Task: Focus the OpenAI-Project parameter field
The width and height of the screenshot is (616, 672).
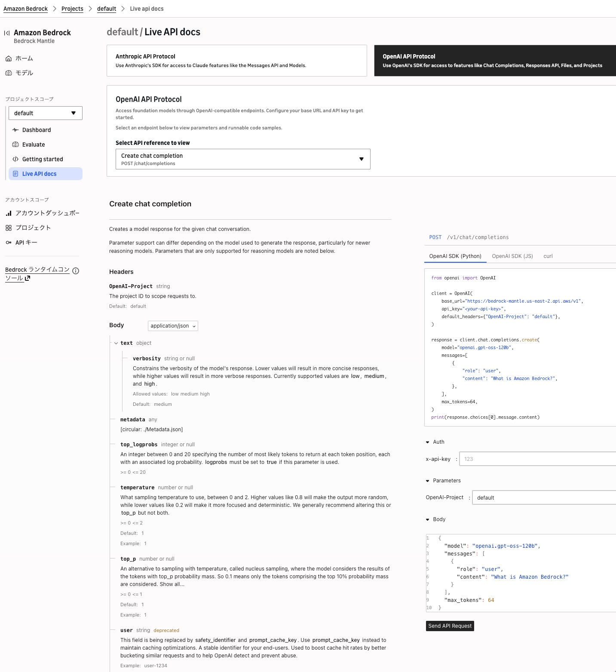Action: [544, 498]
